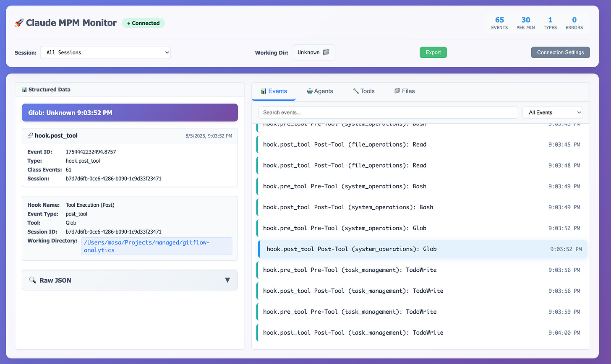Viewport: 611px width, 364px height.
Task: Click the magnifier icon in Raw JSON bar
Action: [32, 280]
